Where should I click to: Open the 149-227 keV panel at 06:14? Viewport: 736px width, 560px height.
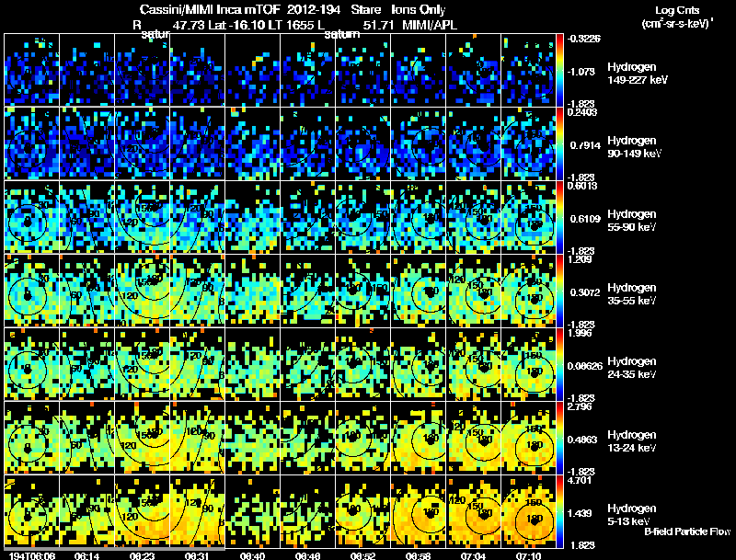[86, 70]
